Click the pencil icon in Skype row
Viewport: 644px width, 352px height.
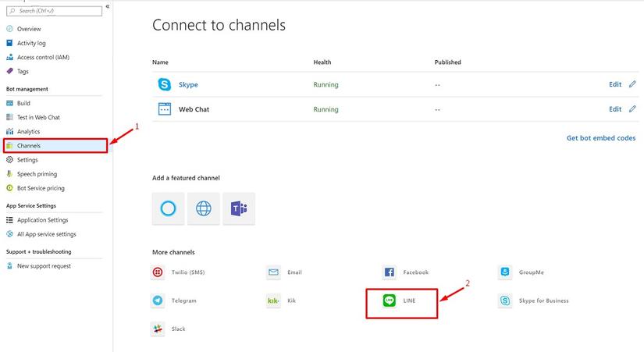pos(632,84)
